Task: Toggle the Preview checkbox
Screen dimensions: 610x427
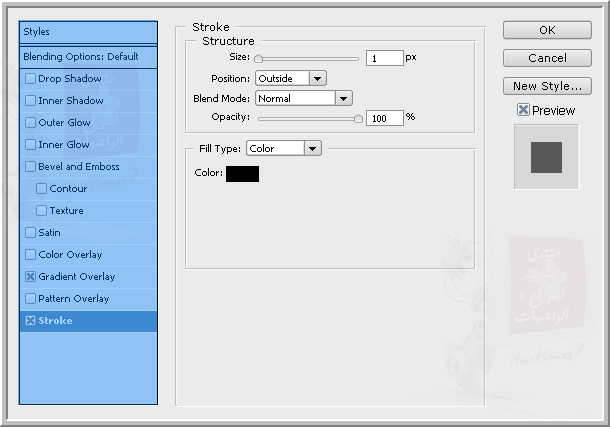Action: tap(523, 110)
